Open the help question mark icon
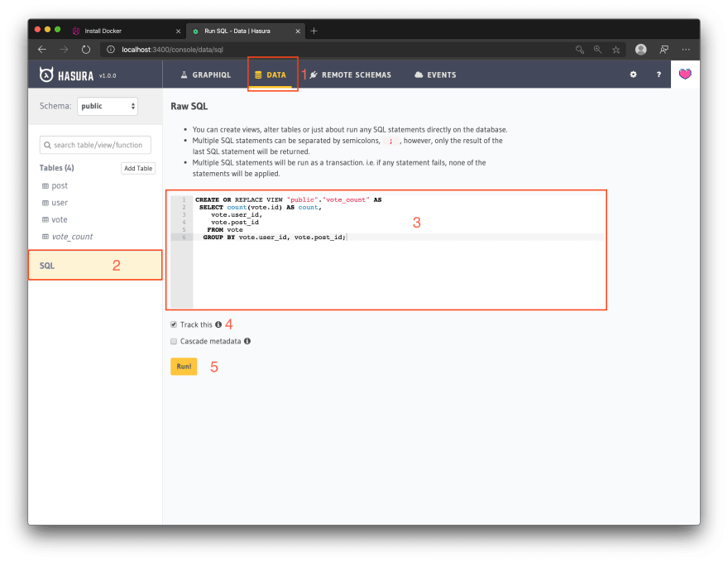728x562 pixels. 659,74
